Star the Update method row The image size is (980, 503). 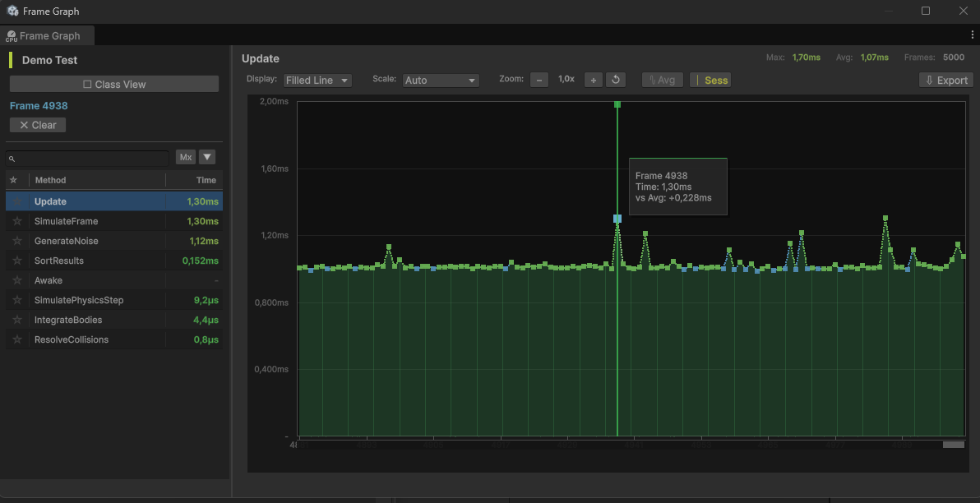point(17,201)
